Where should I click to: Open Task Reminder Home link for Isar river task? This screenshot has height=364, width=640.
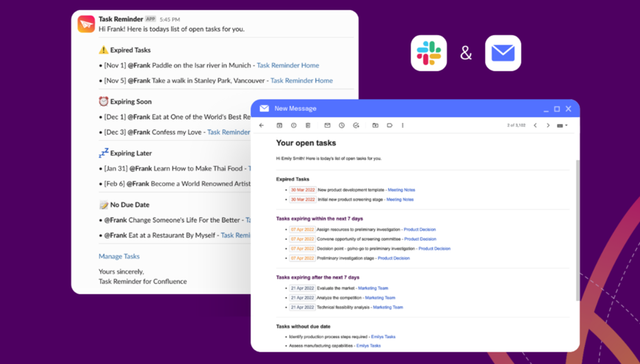[x=288, y=65]
